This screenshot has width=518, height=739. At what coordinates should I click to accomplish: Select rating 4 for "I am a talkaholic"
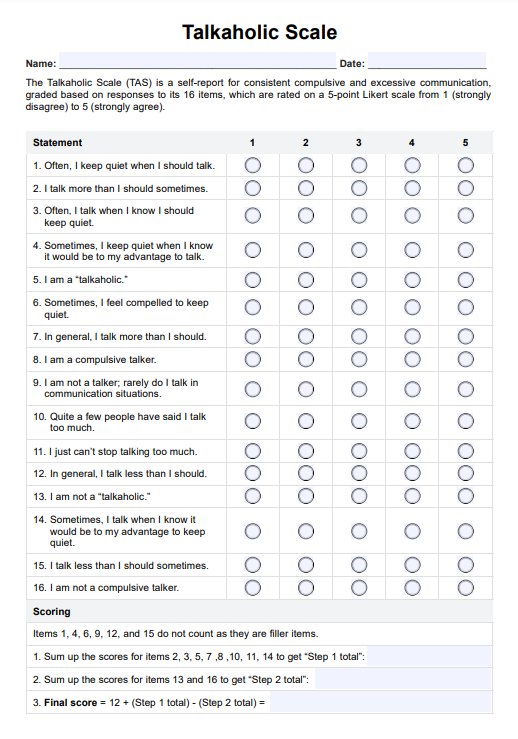(x=412, y=280)
